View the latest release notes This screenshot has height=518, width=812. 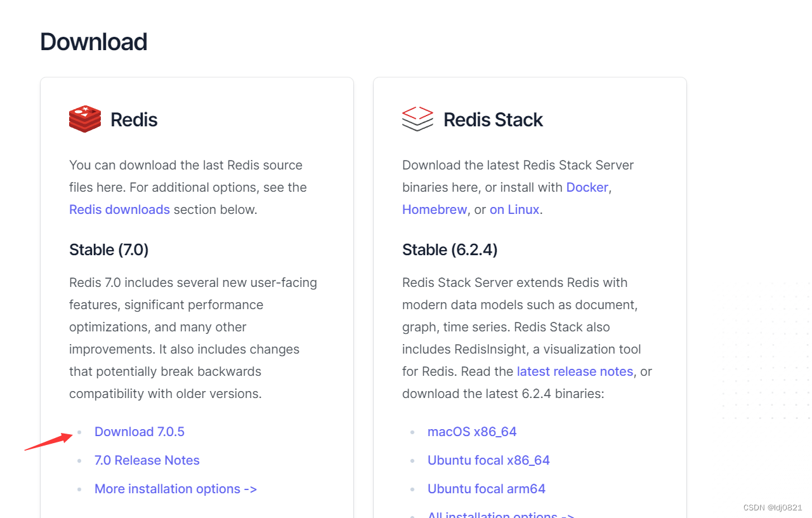point(575,371)
